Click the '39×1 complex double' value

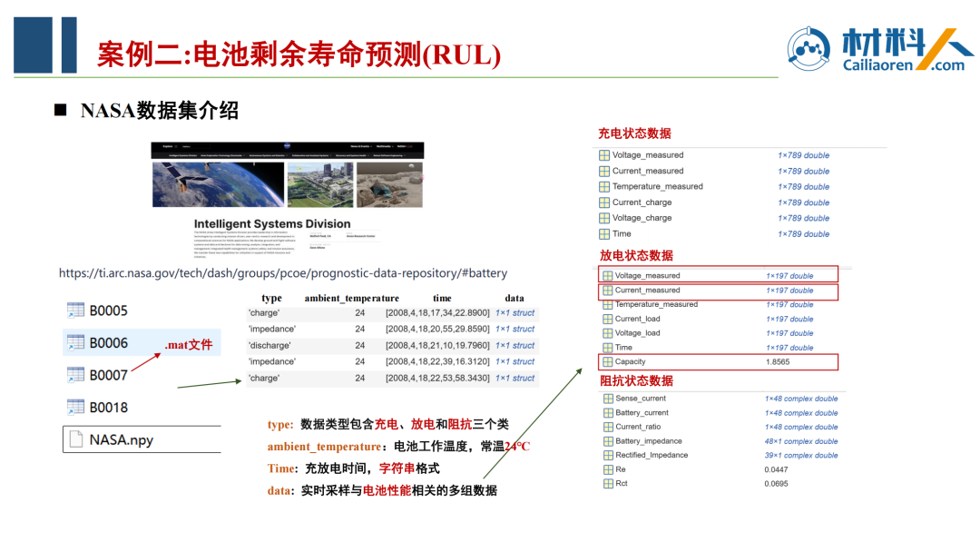click(801, 455)
